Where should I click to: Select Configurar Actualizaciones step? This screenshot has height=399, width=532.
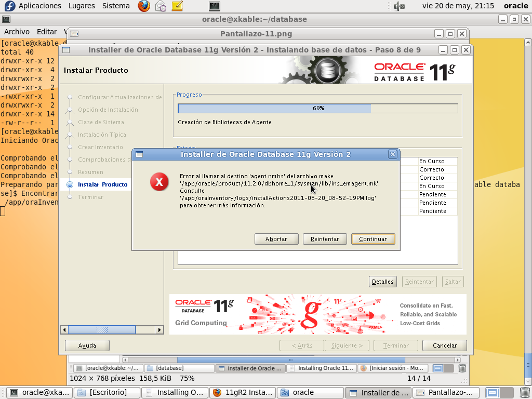(x=120, y=97)
